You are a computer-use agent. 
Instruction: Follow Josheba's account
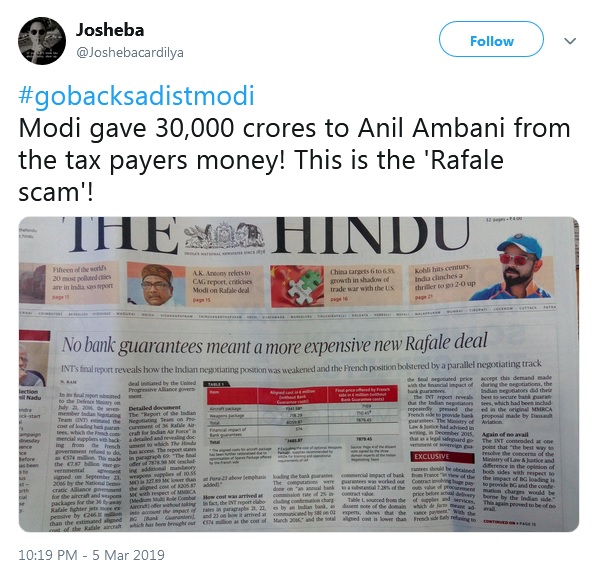click(491, 39)
